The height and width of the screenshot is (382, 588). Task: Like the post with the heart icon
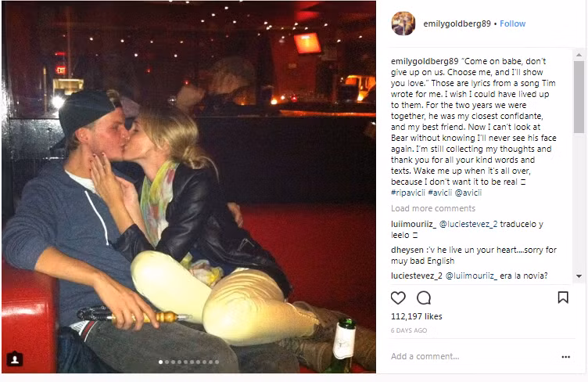[398, 298]
